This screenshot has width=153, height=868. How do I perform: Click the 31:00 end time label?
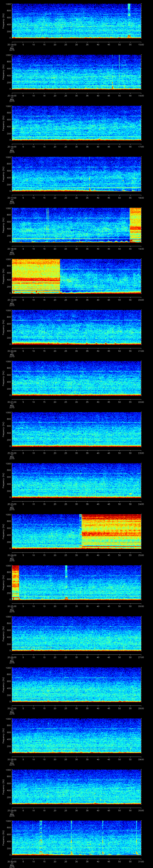point(141,861)
